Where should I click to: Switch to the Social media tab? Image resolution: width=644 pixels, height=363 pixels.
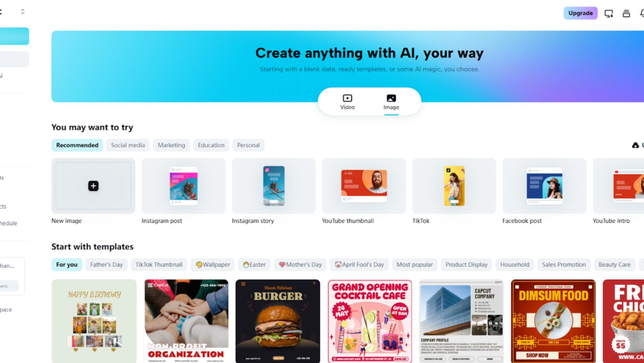coord(128,145)
